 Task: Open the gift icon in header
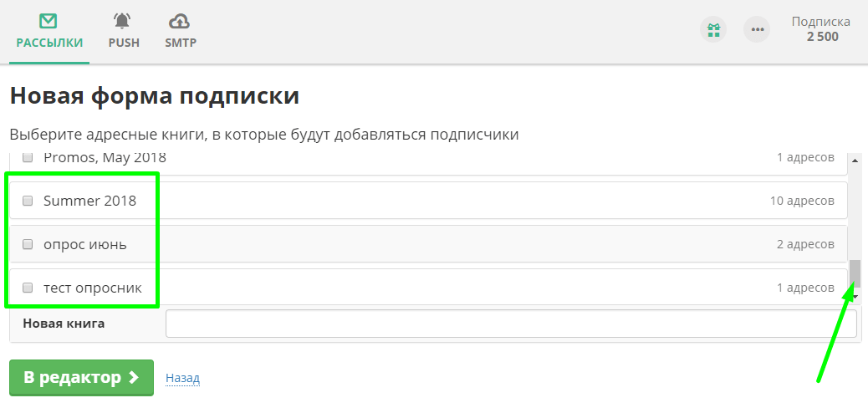[x=713, y=30]
